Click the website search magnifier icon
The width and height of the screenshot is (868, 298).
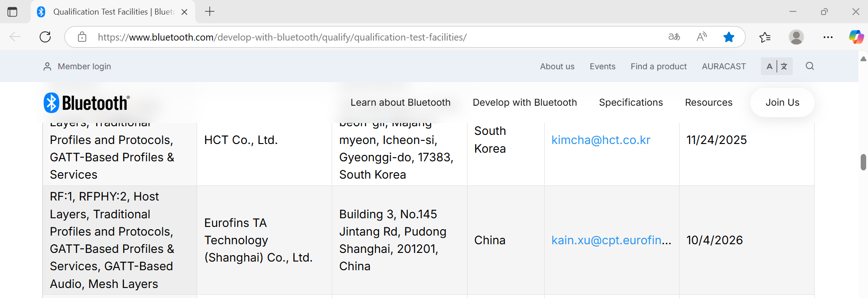(x=810, y=66)
